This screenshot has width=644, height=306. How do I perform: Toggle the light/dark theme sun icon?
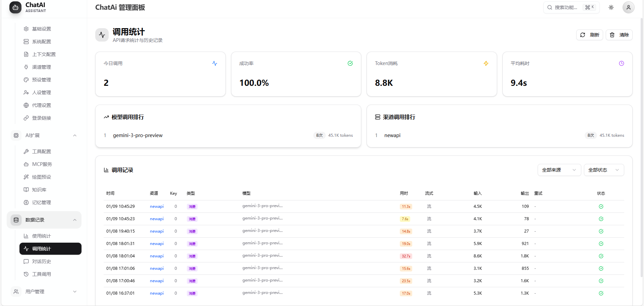click(611, 7)
